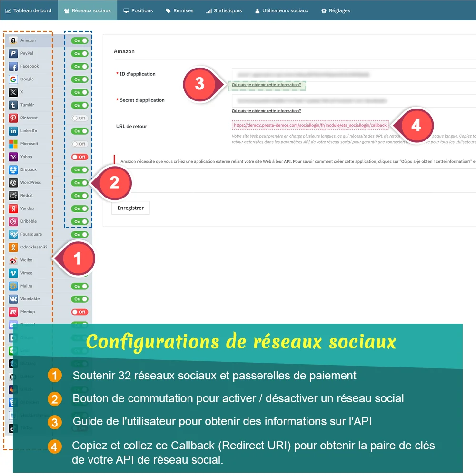Select the LinkedIn icon
The width and height of the screenshot is (476, 476).
point(13,131)
